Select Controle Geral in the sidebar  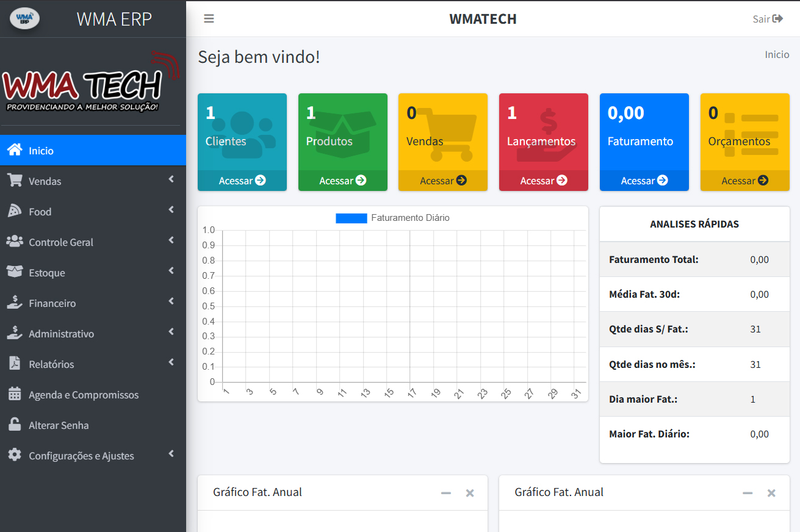(x=61, y=242)
